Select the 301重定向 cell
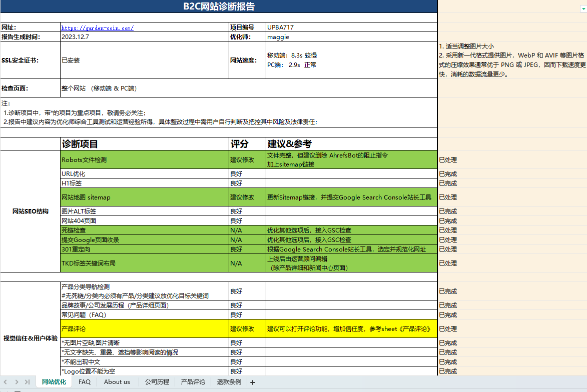The width and height of the screenshot is (587, 392). 145,249
